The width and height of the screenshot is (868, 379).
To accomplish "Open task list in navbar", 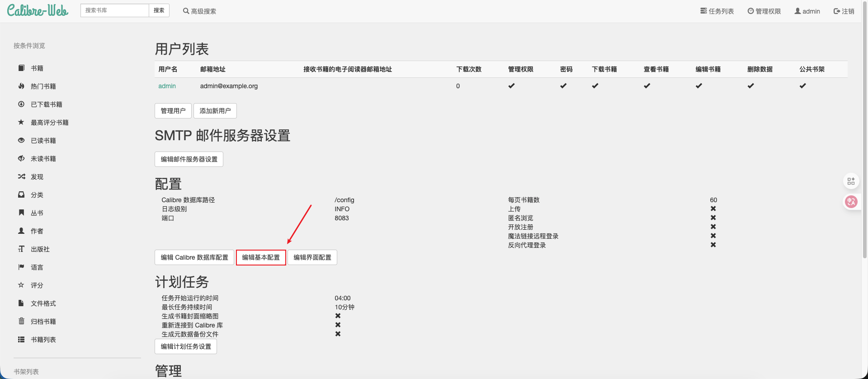I will [717, 11].
